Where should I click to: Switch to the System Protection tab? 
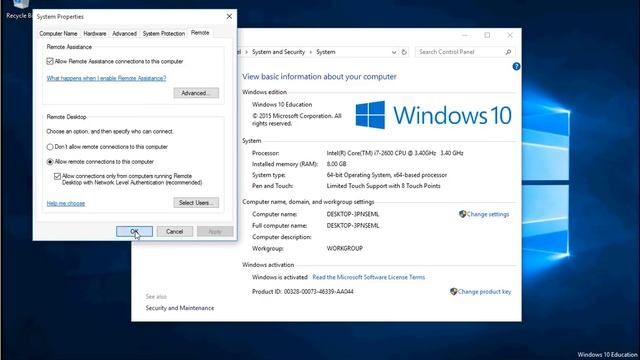coord(164,33)
